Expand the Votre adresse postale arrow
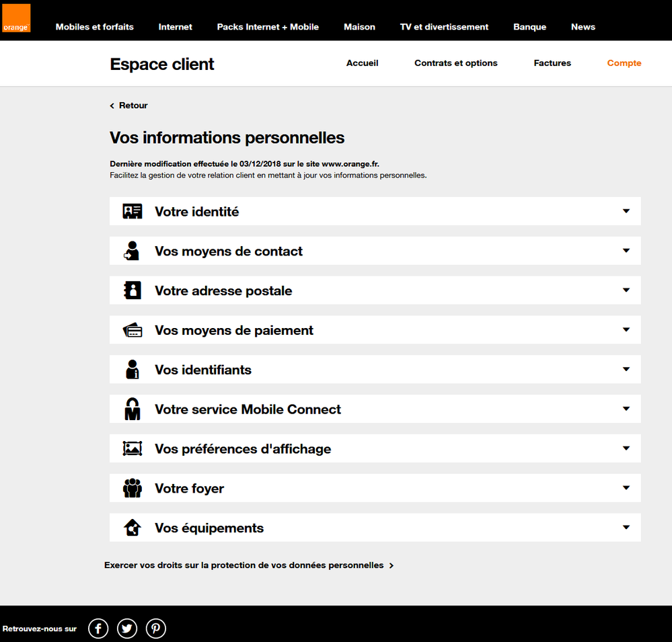672x642 pixels. pos(626,290)
